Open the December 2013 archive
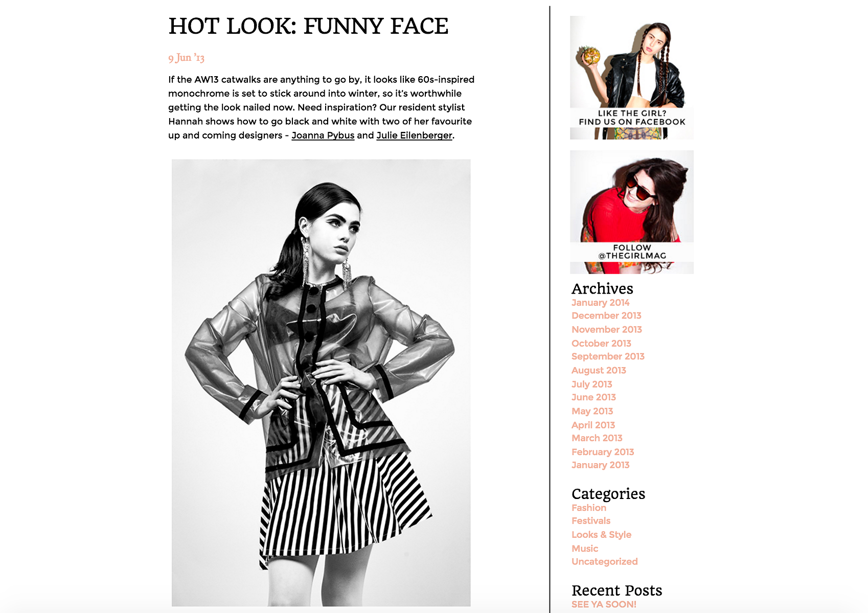This screenshot has width=868, height=613. tap(606, 316)
